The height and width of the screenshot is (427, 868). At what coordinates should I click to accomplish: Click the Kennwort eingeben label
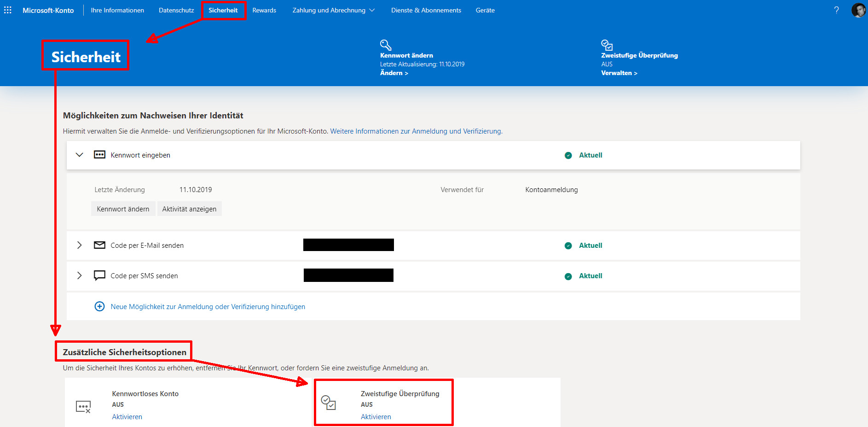140,155
